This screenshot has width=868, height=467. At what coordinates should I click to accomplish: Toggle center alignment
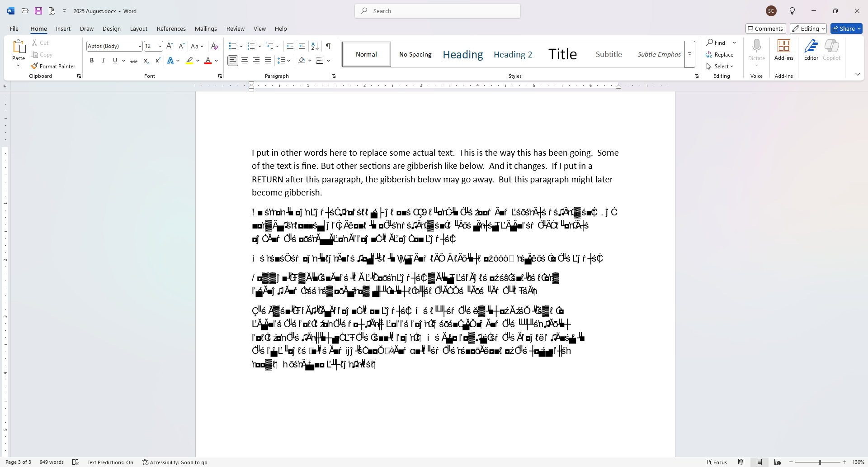244,60
